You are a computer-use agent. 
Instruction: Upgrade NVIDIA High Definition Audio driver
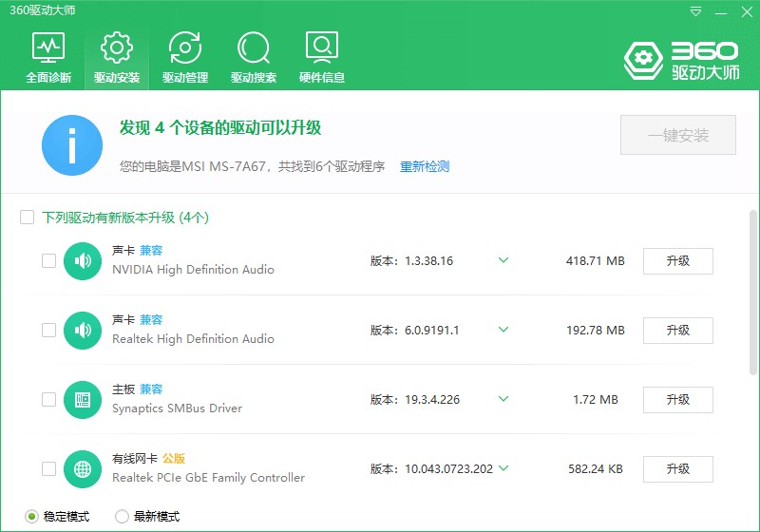click(x=678, y=261)
